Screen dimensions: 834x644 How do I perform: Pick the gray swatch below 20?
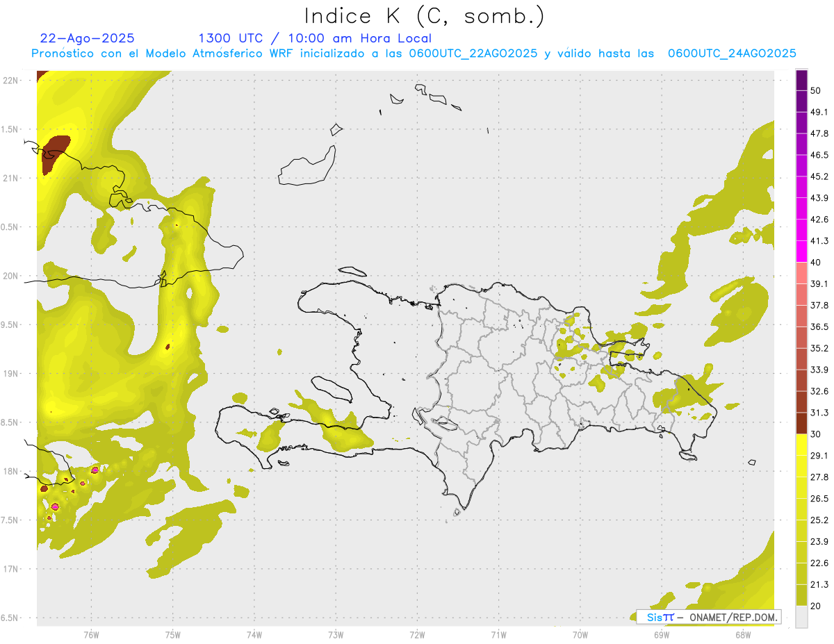801,617
